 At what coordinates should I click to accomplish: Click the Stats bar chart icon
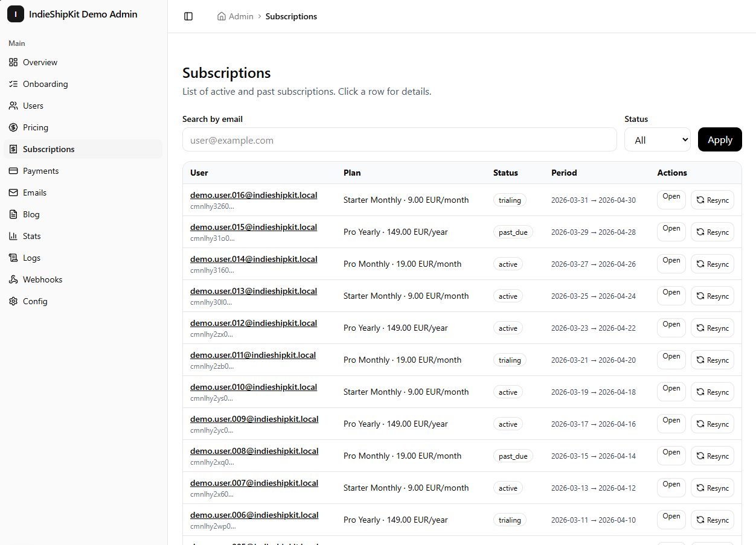[x=13, y=236]
